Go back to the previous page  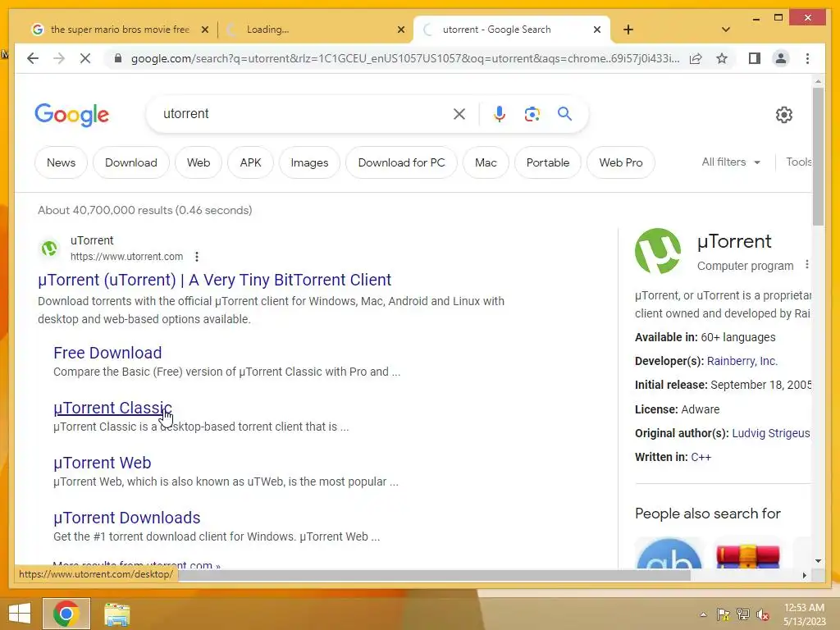(33, 58)
